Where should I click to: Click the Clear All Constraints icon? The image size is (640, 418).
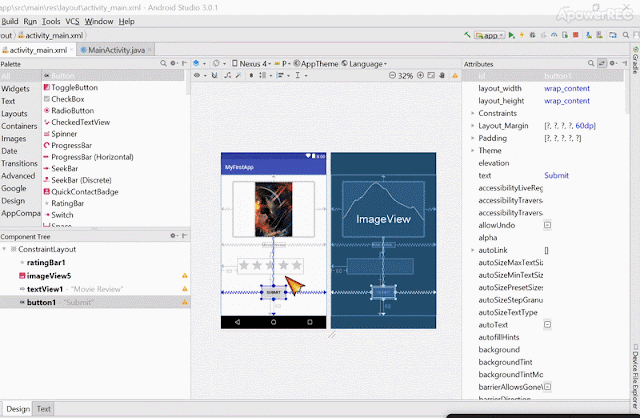[227, 76]
